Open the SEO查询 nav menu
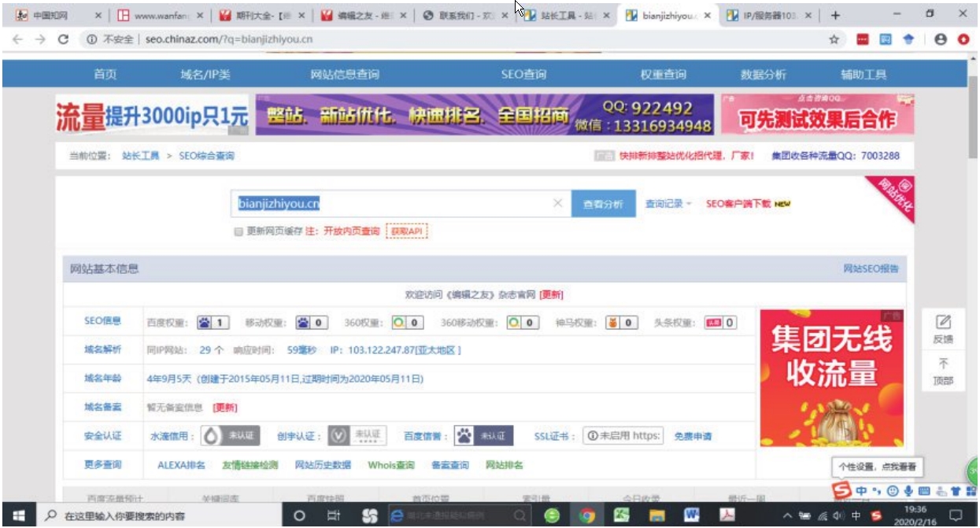The image size is (980, 528). click(524, 75)
